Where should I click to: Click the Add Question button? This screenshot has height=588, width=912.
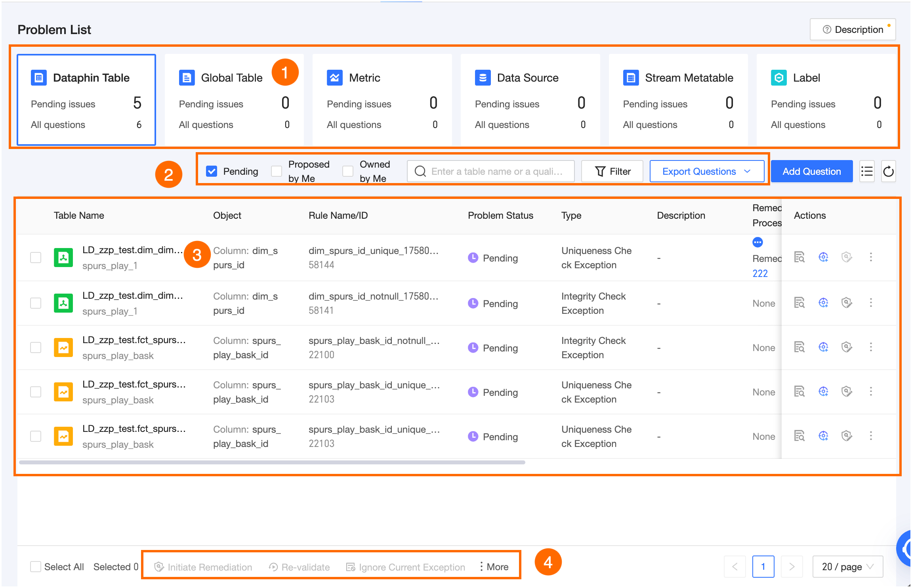pos(811,172)
